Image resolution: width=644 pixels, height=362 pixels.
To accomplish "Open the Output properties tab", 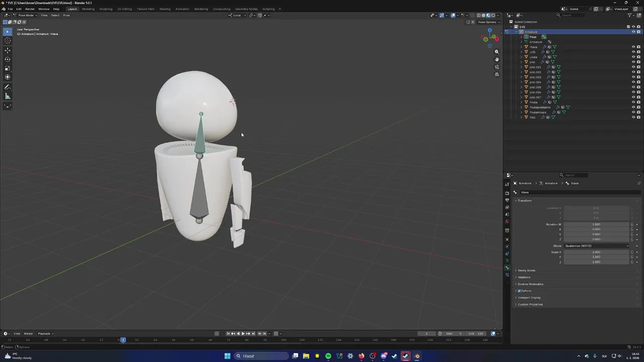I will (x=507, y=200).
